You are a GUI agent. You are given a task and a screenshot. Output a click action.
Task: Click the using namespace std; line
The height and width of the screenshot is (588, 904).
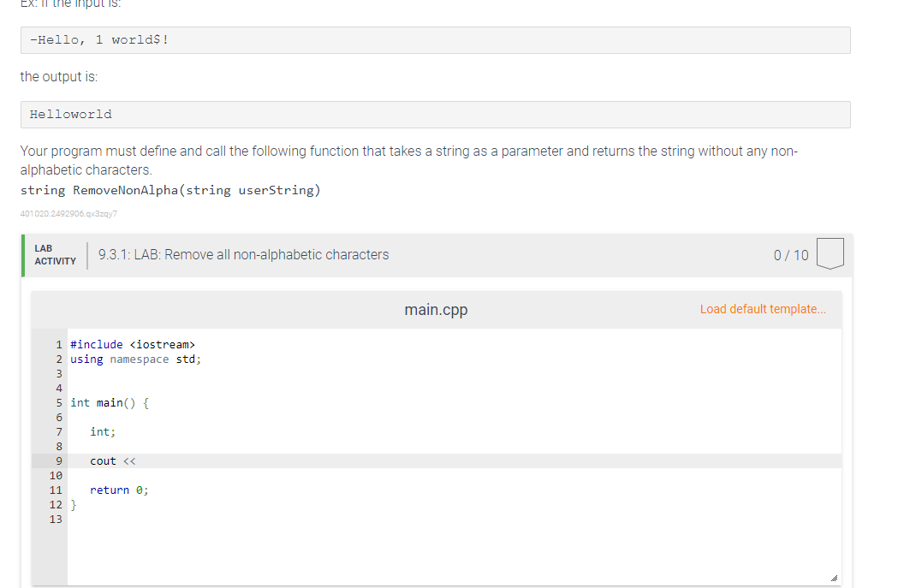135,359
